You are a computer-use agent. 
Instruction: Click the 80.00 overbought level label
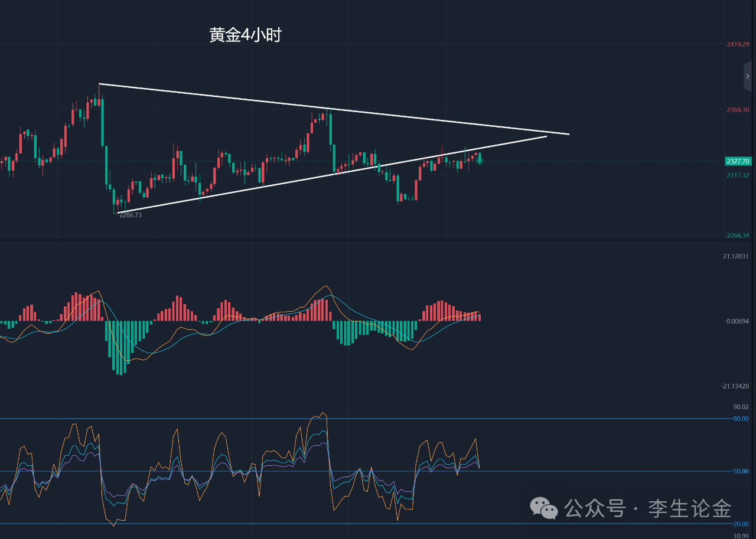741,419
